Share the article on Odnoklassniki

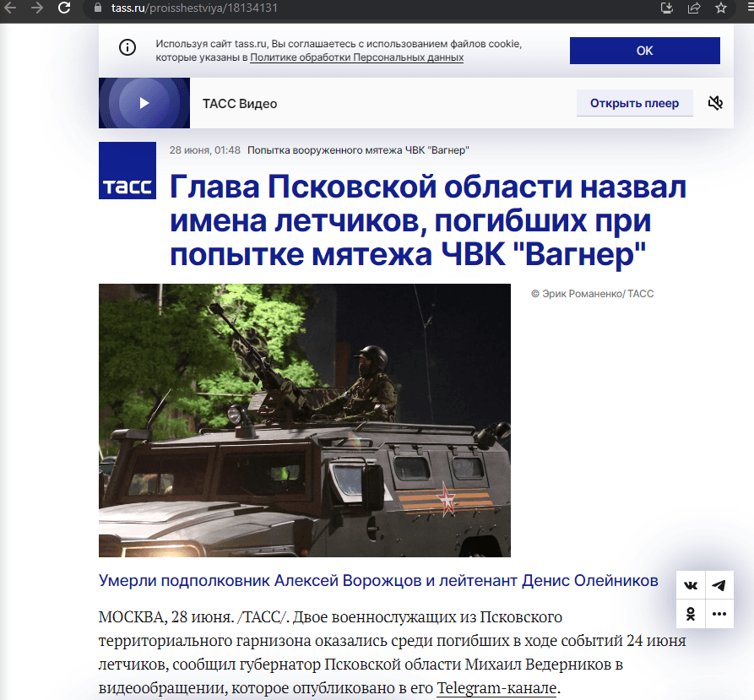click(x=691, y=614)
